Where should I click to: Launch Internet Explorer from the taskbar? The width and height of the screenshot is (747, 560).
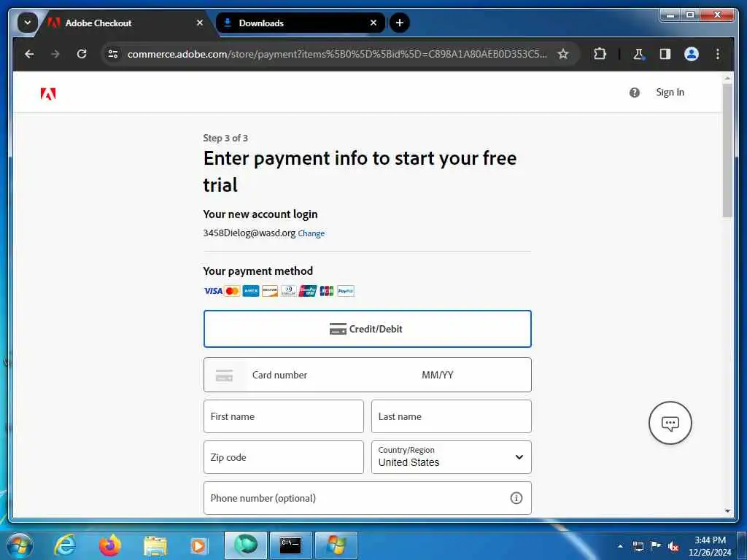(x=64, y=545)
